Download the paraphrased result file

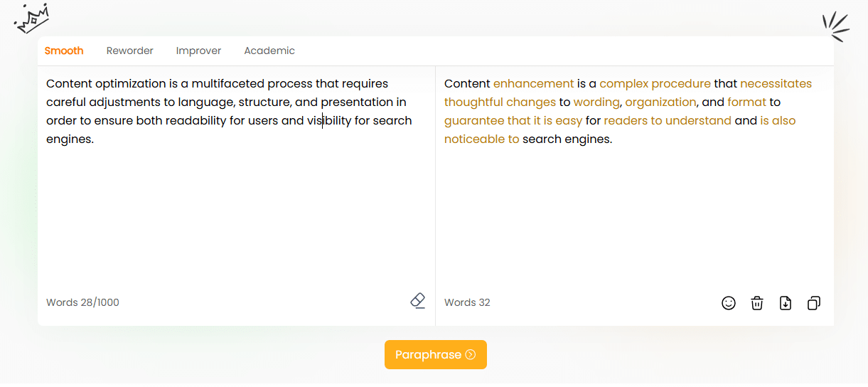[786, 303]
